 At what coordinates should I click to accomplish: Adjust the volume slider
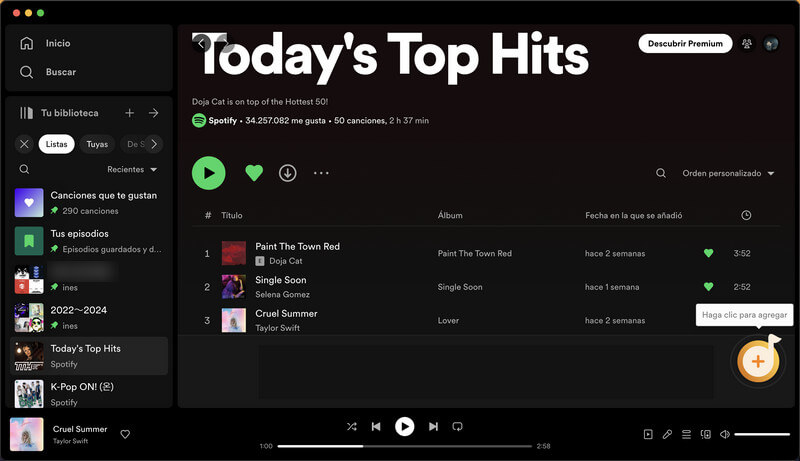click(x=762, y=434)
